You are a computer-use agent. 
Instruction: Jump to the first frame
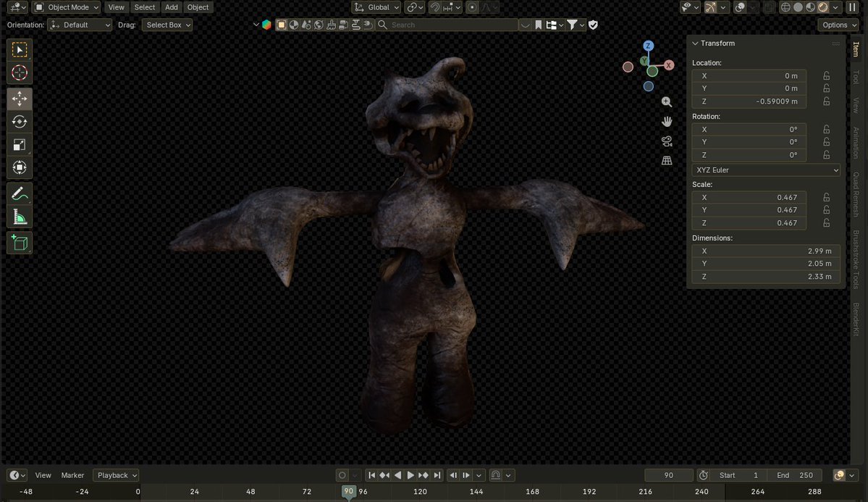372,475
